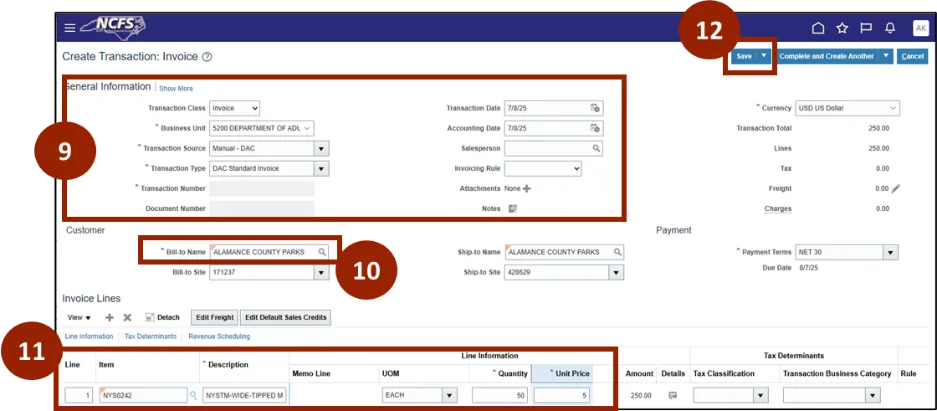Open the View menu
937x411 pixels.
click(x=79, y=317)
